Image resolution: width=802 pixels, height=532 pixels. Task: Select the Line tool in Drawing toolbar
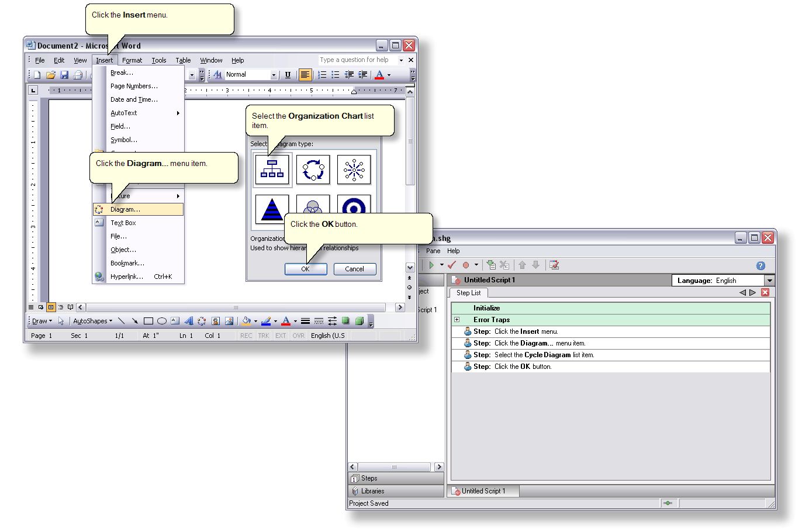pyautogui.click(x=122, y=321)
